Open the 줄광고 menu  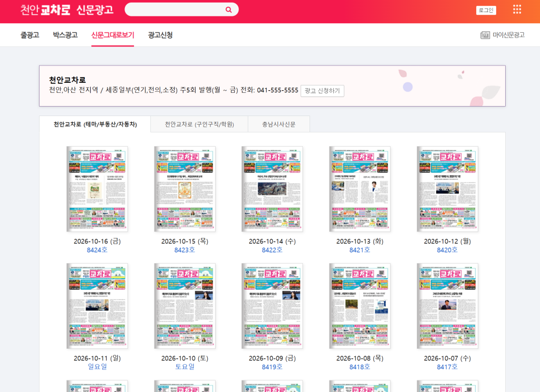pos(30,35)
